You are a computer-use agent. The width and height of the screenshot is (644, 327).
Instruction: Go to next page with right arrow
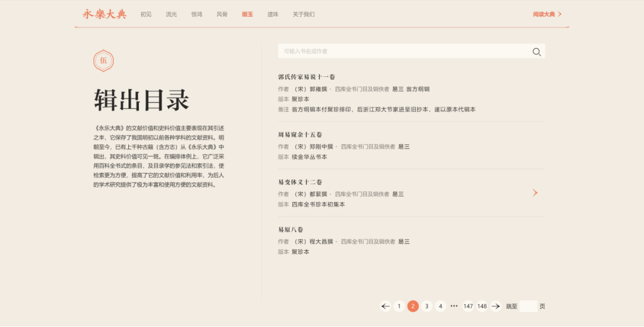[x=496, y=306]
